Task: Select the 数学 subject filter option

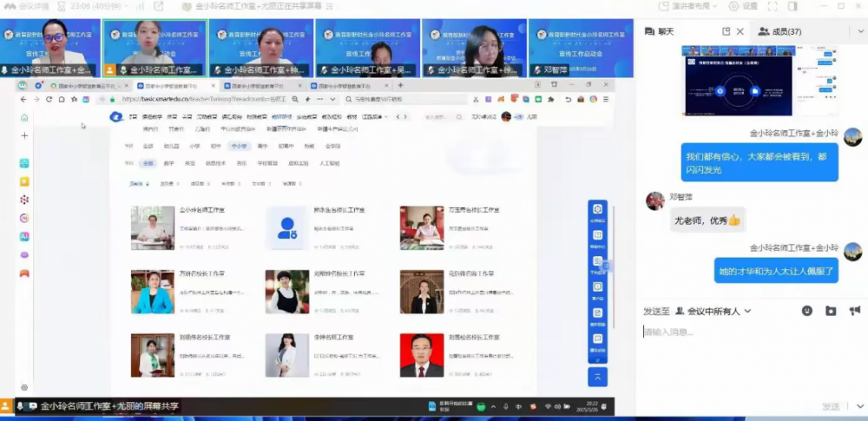Action: [168, 163]
